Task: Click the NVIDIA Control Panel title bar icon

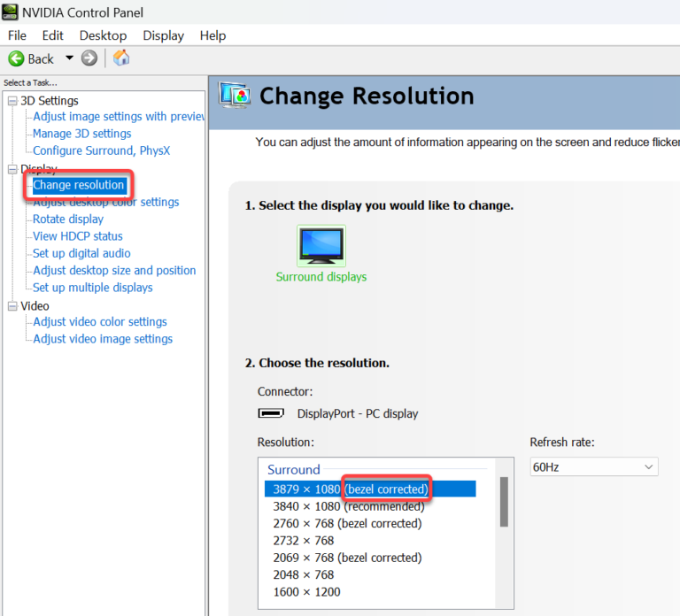Action: click(10, 12)
